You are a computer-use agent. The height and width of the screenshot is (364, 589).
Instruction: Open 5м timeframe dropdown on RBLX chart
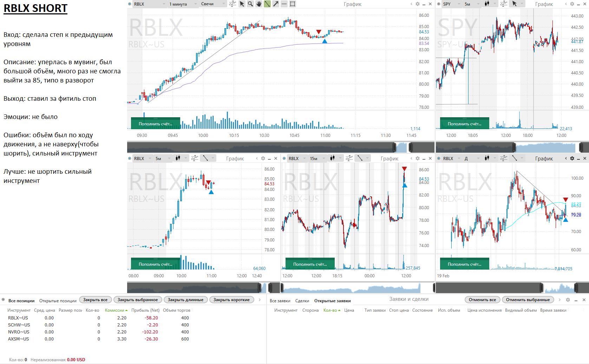(x=163, y=158)
